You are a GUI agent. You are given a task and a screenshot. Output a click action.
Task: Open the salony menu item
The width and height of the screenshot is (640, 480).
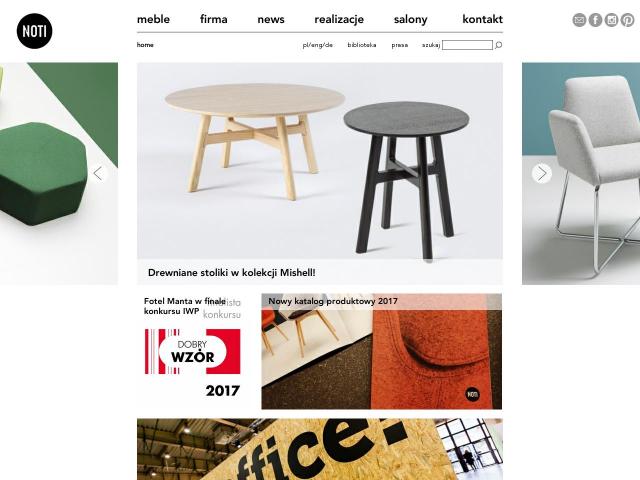pyautogui.click(x=410, y=20)
